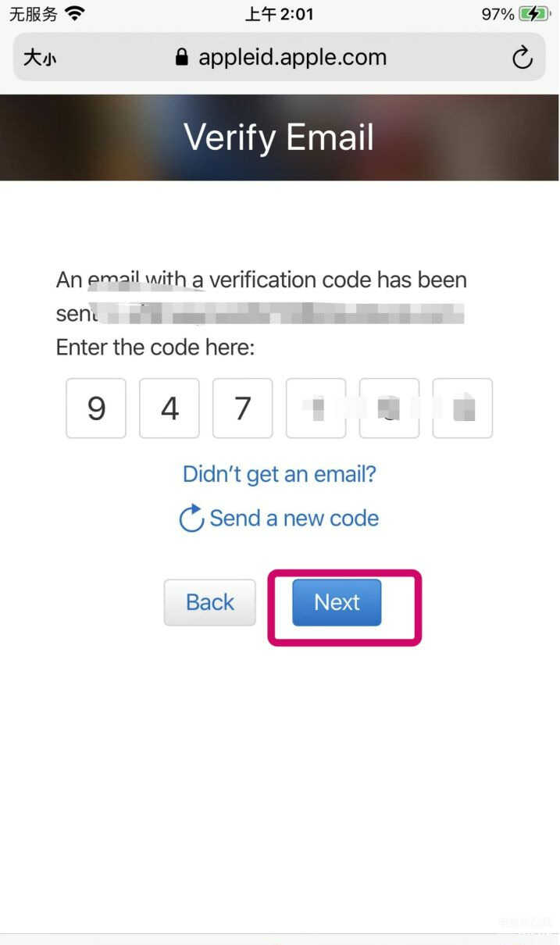The width and height of the screenshot is (560, 945).
Task: Click the padlock icon in address bar
Action: 182,58
